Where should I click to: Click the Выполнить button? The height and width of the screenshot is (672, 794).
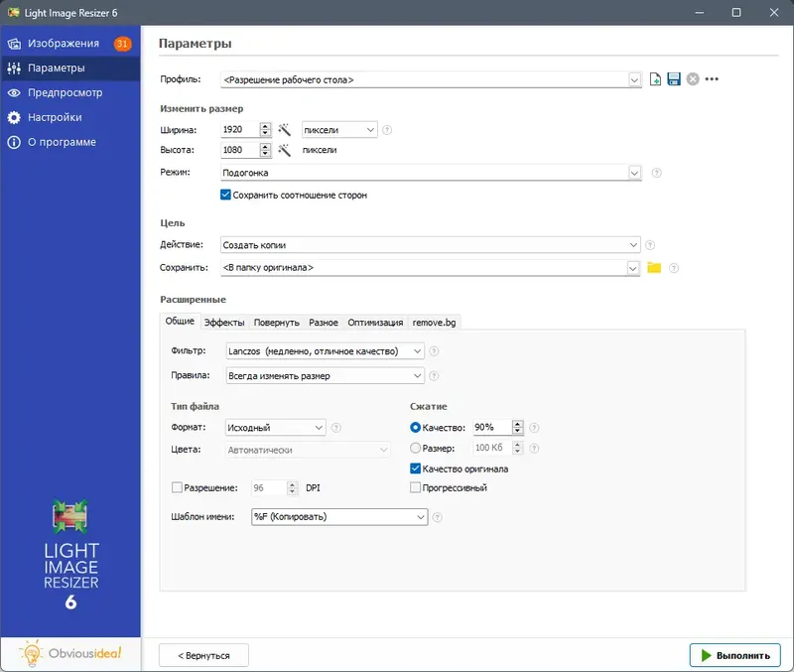point(734,655)
